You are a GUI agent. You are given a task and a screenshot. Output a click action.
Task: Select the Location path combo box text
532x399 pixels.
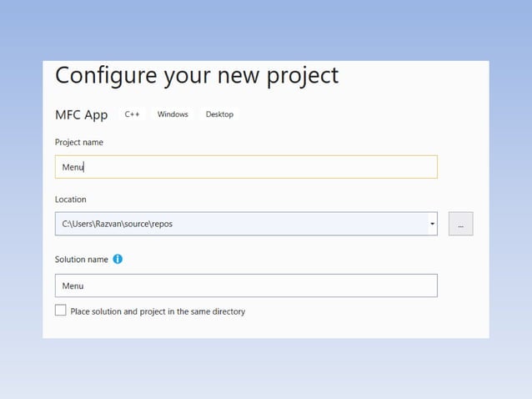tap(242, 224)
